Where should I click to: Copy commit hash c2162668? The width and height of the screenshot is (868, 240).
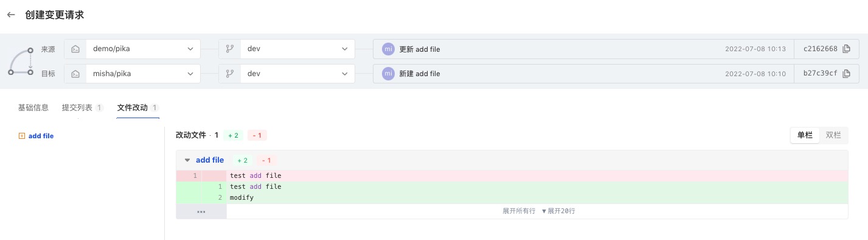847,49
